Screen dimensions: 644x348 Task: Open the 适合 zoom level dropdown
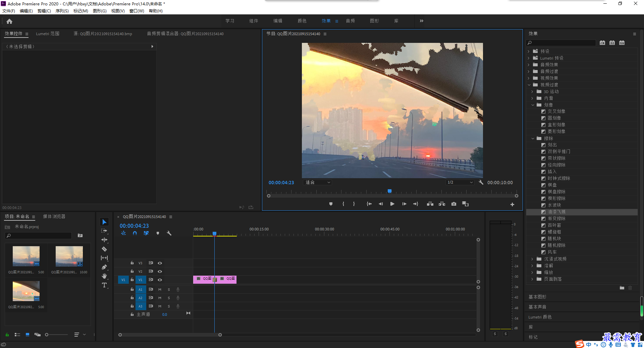click(x=318, y=183)
